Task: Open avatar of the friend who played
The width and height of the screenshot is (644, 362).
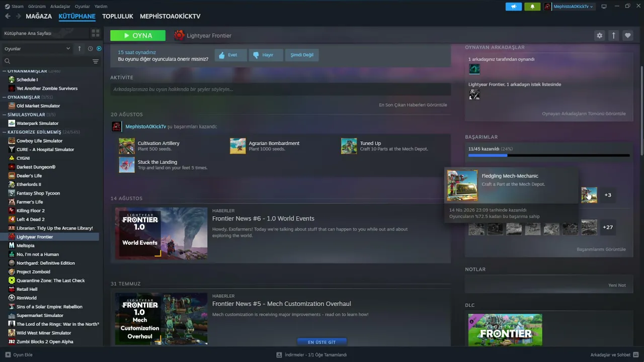Action: coord(474,69)
